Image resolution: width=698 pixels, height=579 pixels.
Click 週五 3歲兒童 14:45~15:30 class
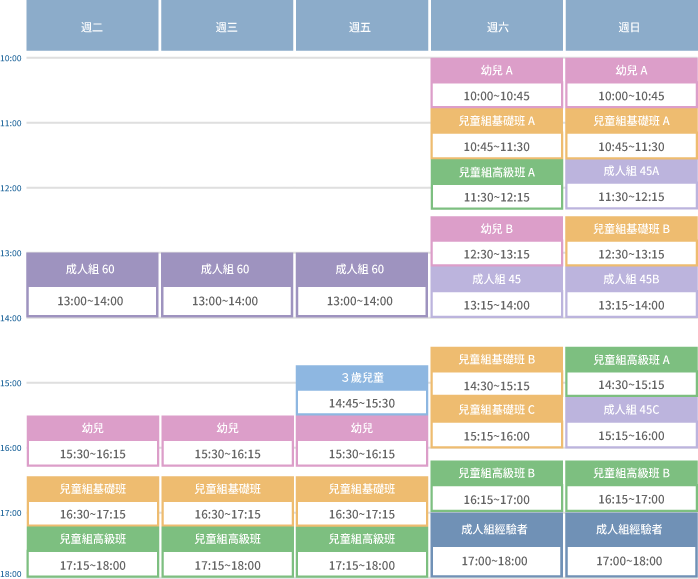click(x=361, y=391)
